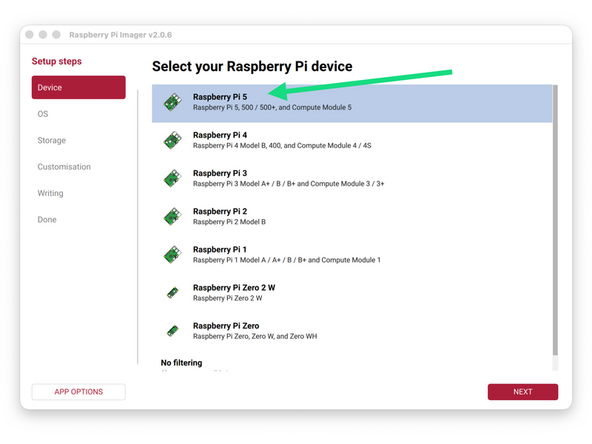Go to the Storage setup step
592x444 pixels.
pos(51,140)
